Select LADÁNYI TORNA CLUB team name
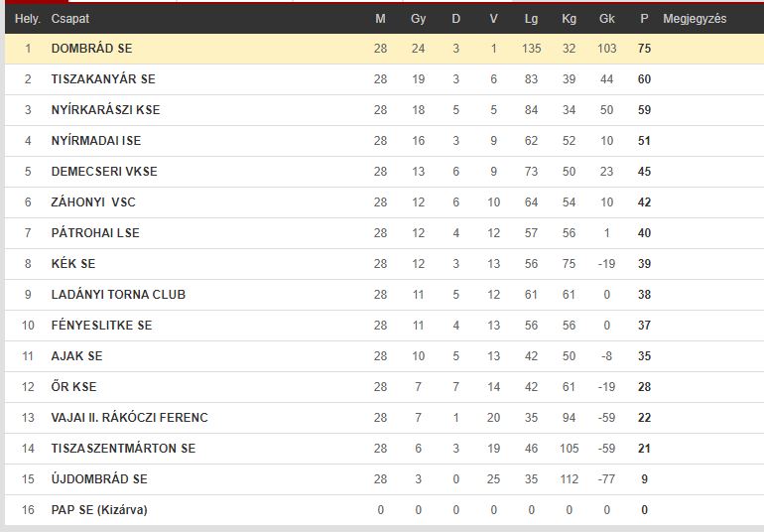Viewport: 764px width, 532px height. pos(118,294)
